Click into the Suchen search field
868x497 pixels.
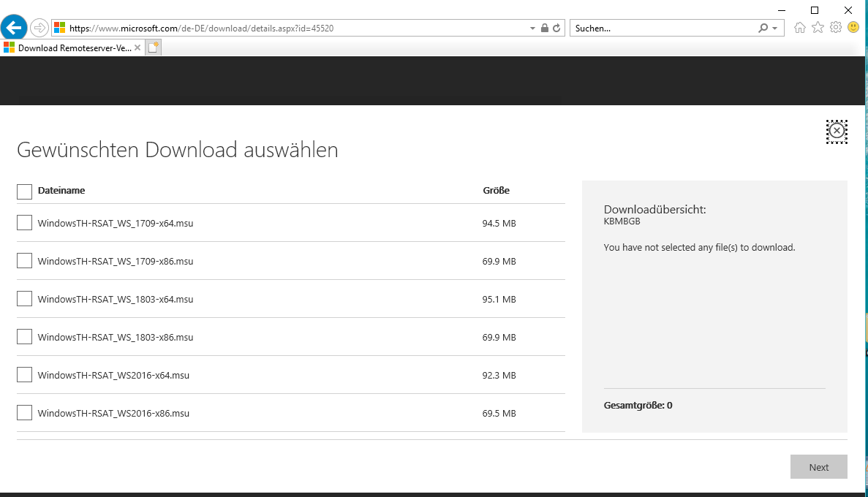[662, 29]
